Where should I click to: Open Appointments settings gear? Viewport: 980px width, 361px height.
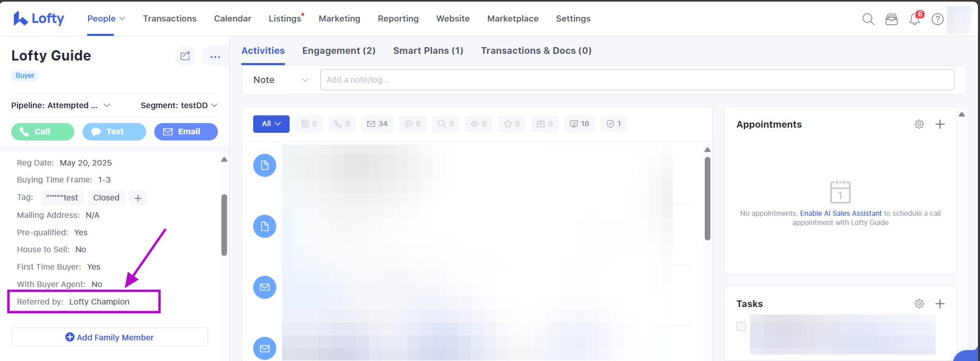[919, 124]
